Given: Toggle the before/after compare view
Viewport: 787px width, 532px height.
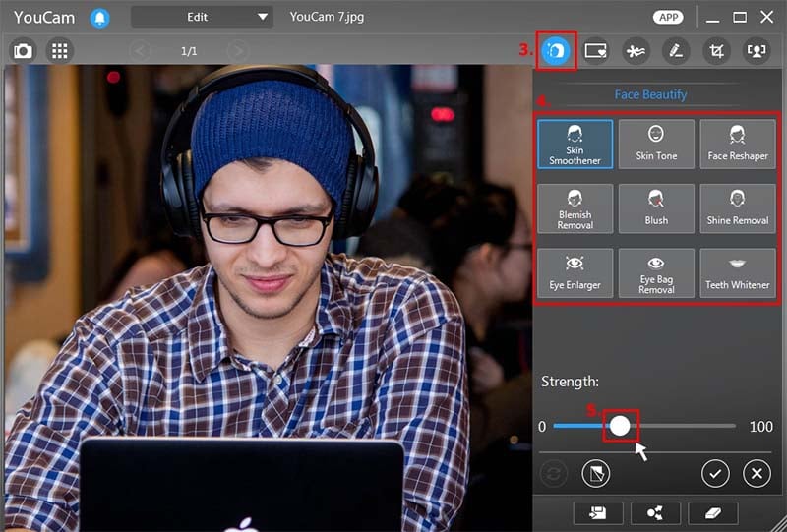Looking at the screenshot, I should [595, 474].
